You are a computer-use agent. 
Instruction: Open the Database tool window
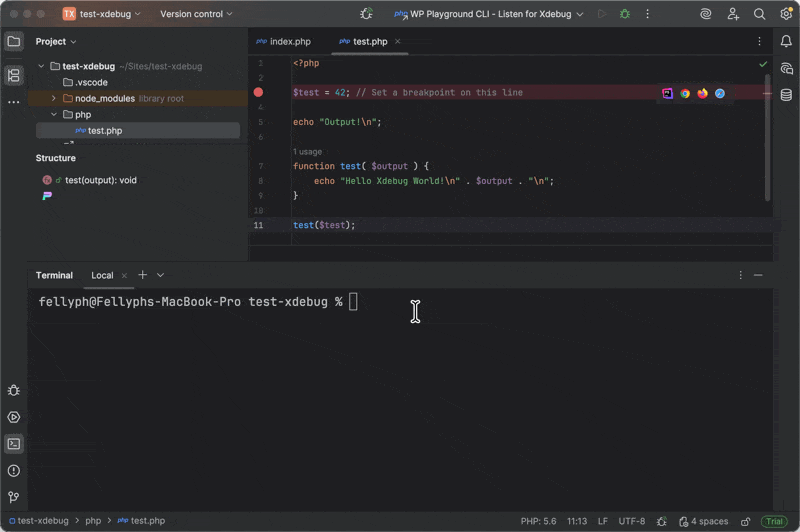787,95
